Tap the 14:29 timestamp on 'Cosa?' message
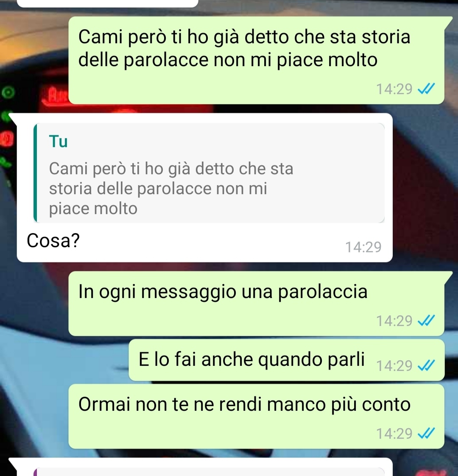The width and height of the screenshot is (458, 476). 363,247
